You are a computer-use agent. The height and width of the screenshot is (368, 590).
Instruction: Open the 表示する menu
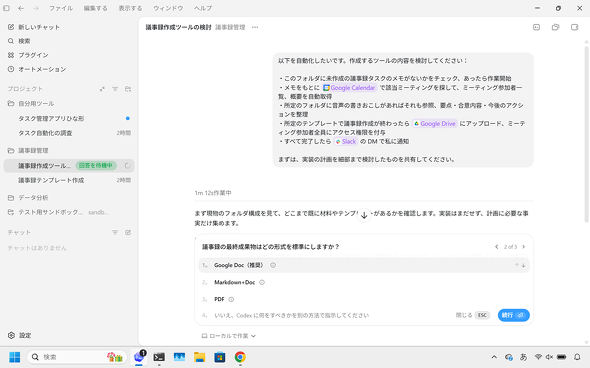click(130, 8)
